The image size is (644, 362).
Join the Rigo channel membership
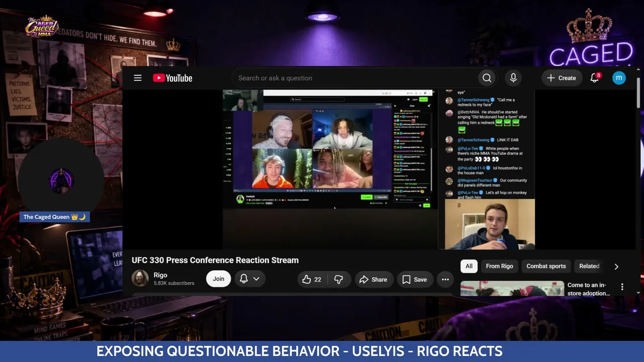218,279
